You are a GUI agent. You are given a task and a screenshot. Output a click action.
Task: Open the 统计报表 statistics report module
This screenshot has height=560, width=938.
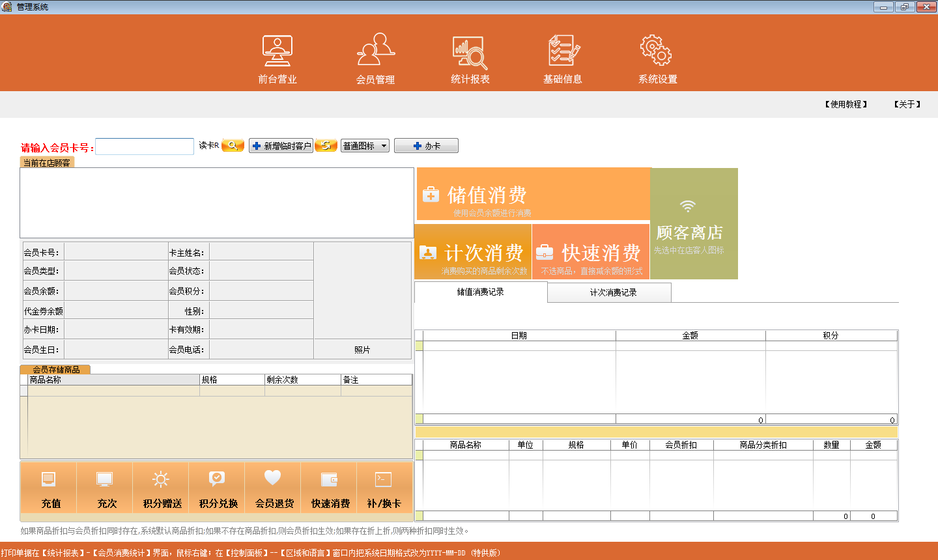(470, 60)
